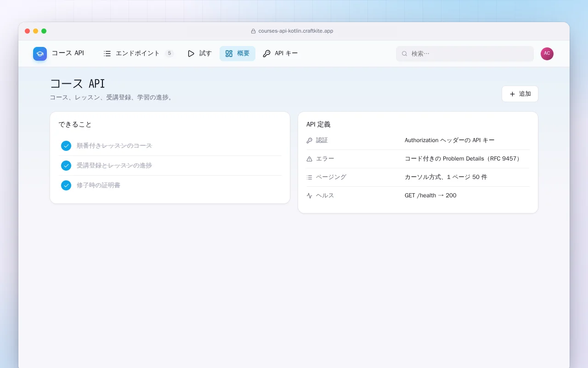Click the list icon beside ページング
The image size is (588, 368).
click(x=309, y=177)
